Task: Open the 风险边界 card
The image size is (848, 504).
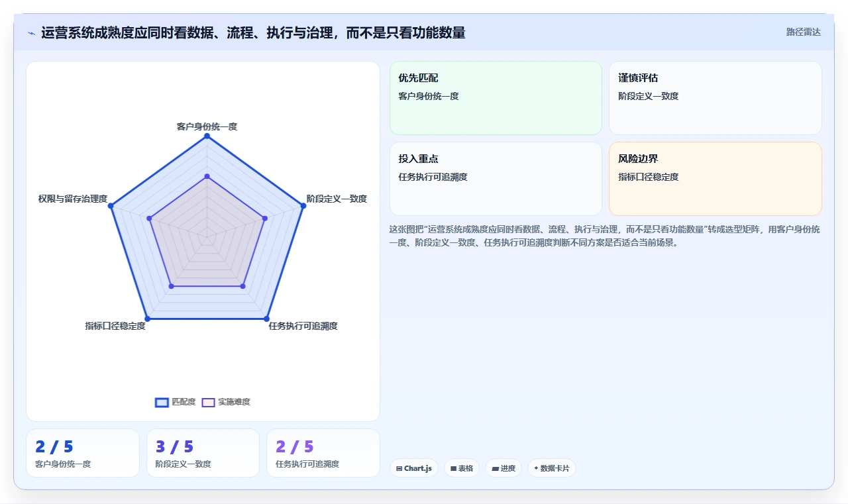Action: tap(715, 179)
